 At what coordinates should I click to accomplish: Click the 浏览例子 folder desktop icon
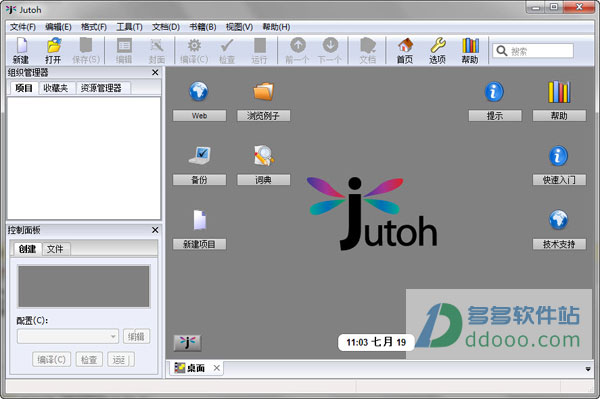point(263,91)
